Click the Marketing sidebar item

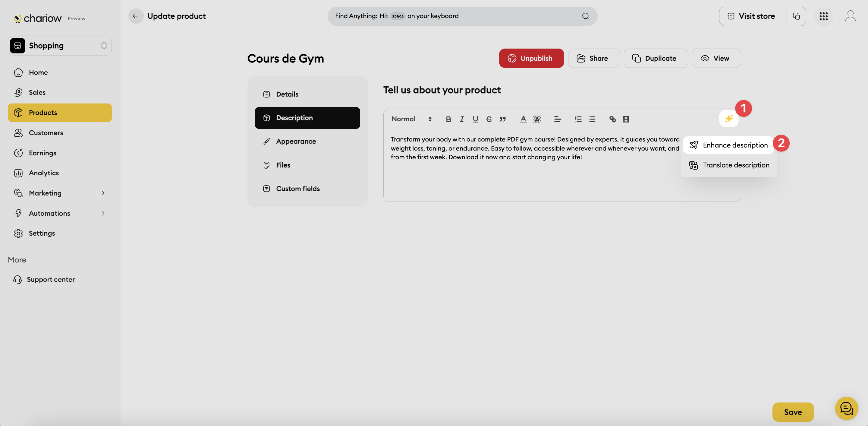click(x=60, y=193)
